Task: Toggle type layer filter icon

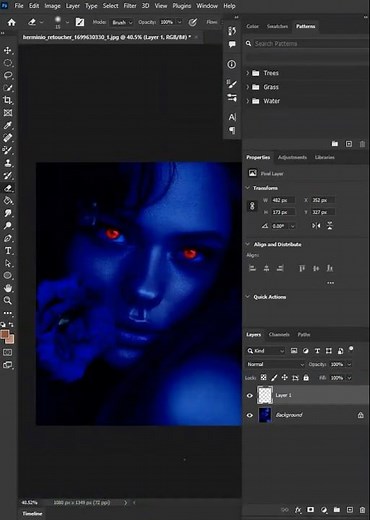Action: (317, 351)
